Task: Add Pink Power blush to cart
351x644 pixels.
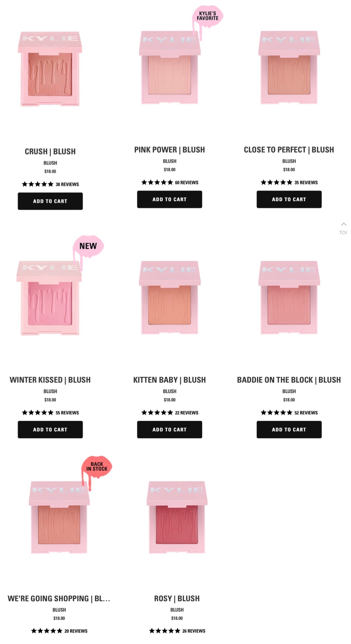Action: [170, 199]
